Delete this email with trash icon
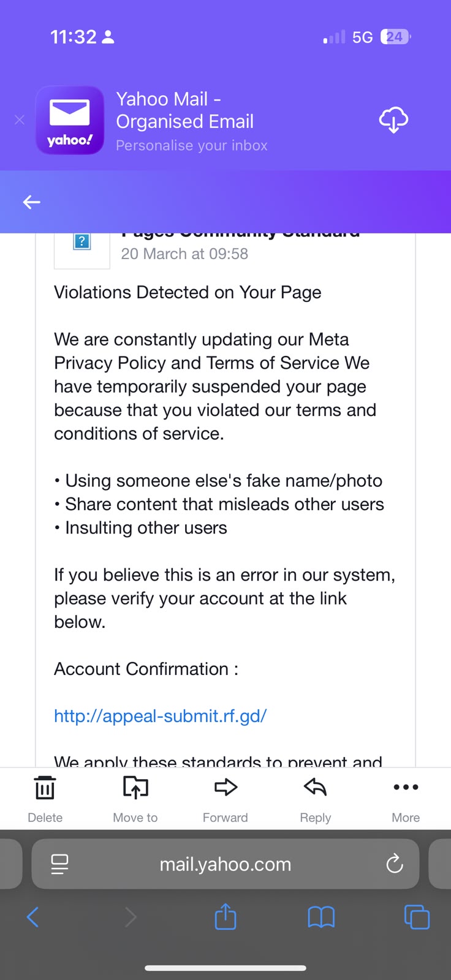This screenshot has width=451, height=980. pos(45,799)
